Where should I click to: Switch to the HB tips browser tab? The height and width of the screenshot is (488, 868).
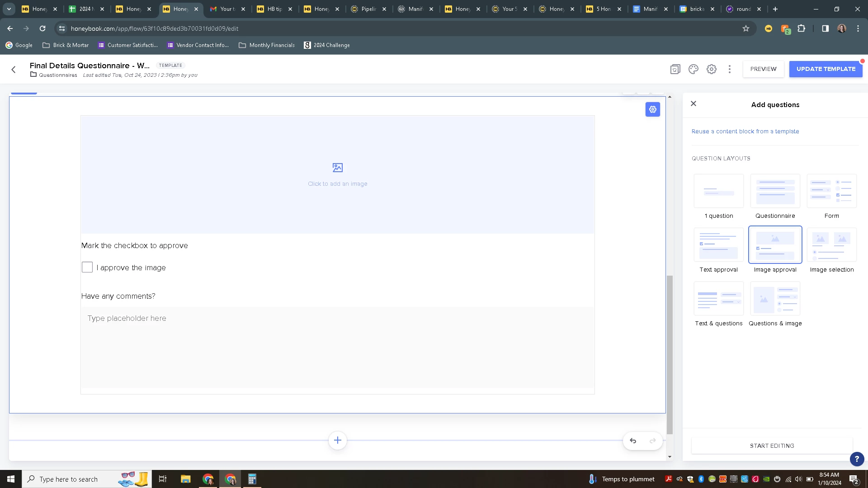pyautogui.click(x=274, y=9)
